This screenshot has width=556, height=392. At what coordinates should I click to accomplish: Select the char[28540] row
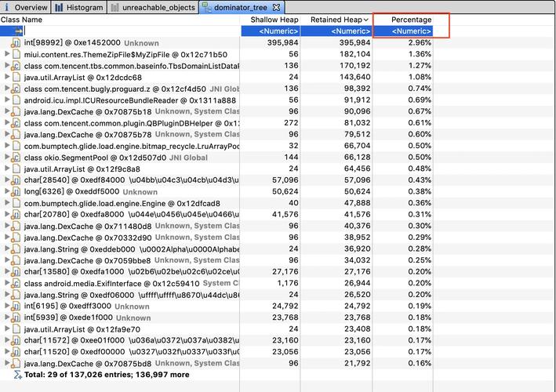pos(216,180)
